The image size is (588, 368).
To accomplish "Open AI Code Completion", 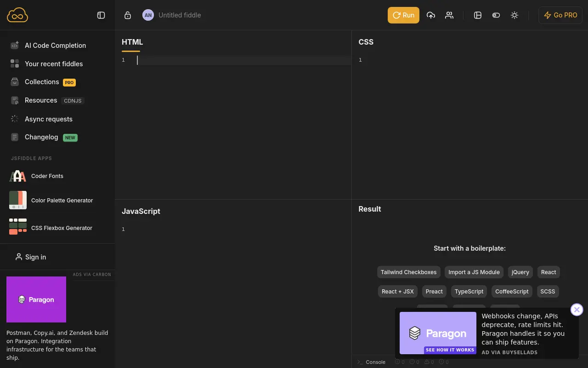I will 55,46.
